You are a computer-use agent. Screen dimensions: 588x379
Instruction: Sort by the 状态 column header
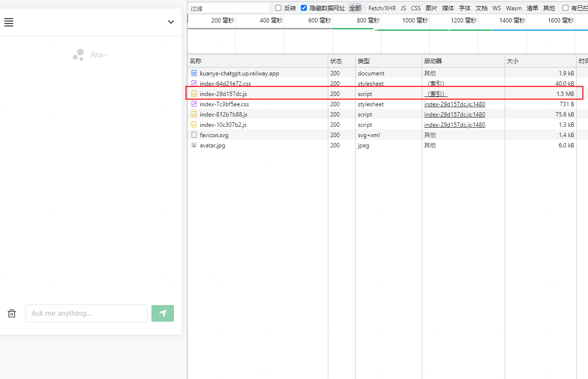[x=342, y=61]
